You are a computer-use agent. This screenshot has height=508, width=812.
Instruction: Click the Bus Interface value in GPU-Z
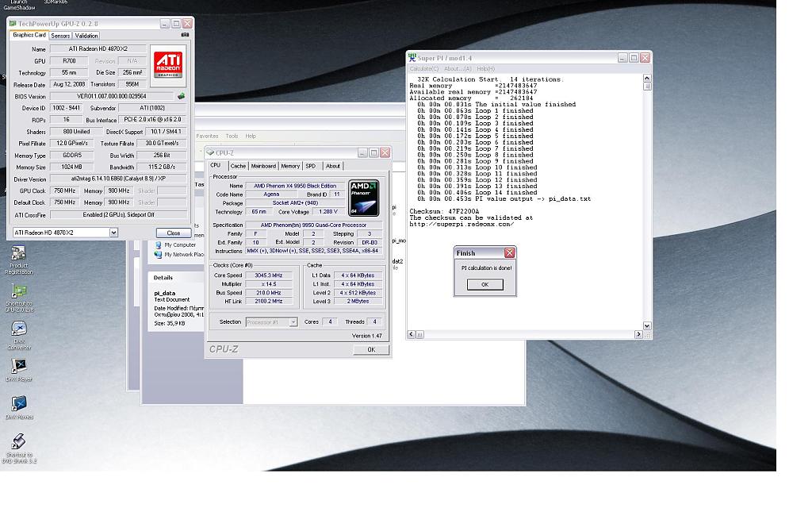tap(152, 120)
